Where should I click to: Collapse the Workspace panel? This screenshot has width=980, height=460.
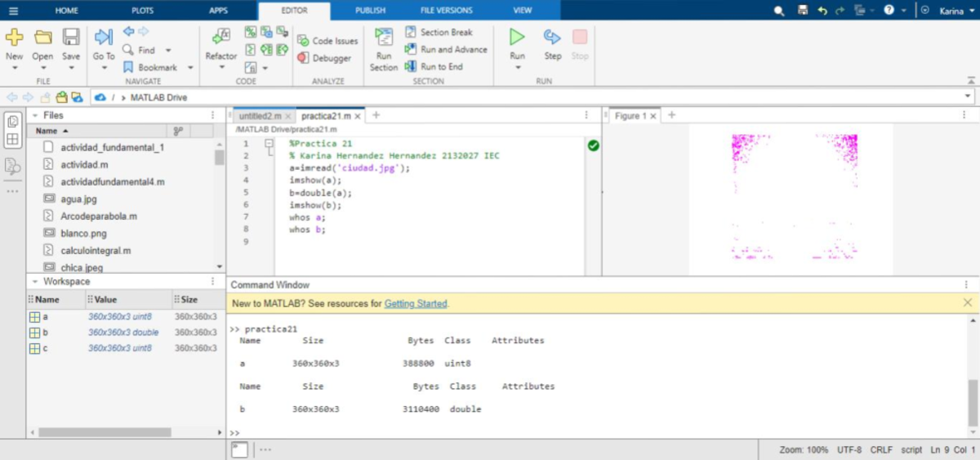33,282
